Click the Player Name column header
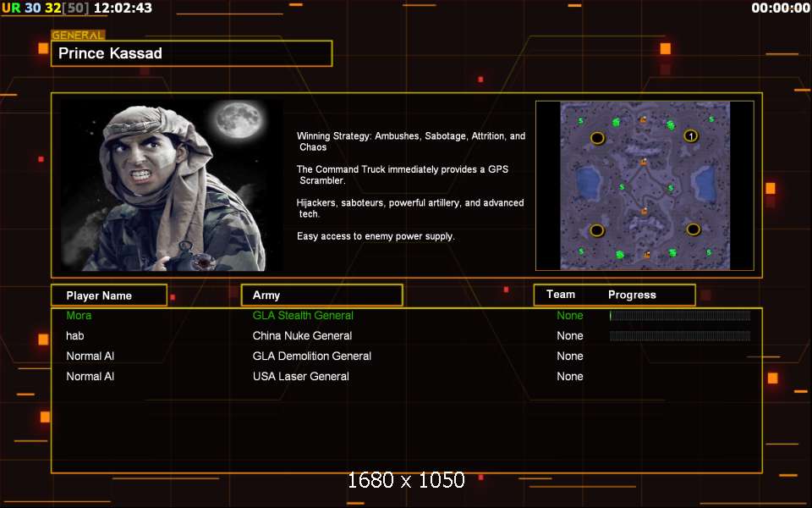Image resolution: width=812 pixels, height=508 pixels. (109, 295)
